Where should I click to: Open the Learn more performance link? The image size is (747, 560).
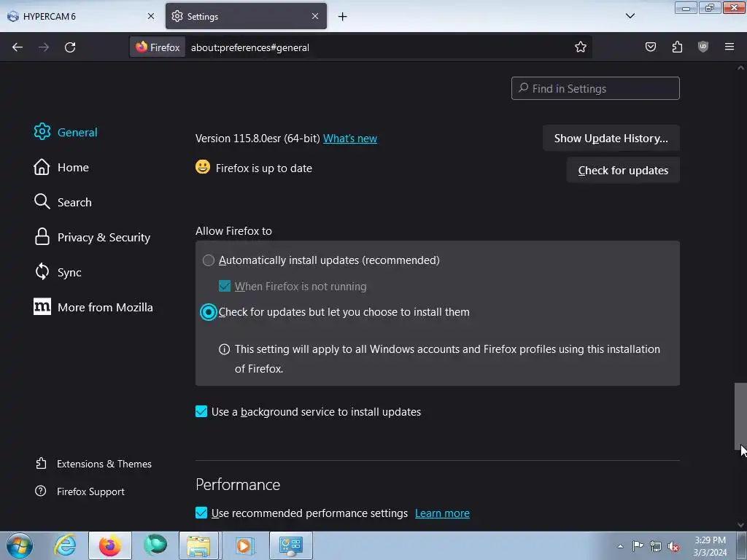click(442, 513)
